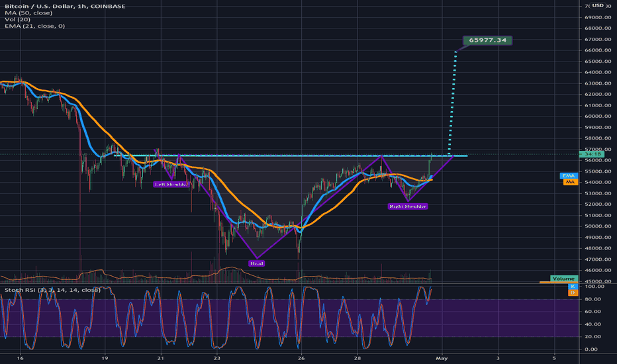Select the dotted cyan projection line
617x364 pixels.
[x=453, y=103]
